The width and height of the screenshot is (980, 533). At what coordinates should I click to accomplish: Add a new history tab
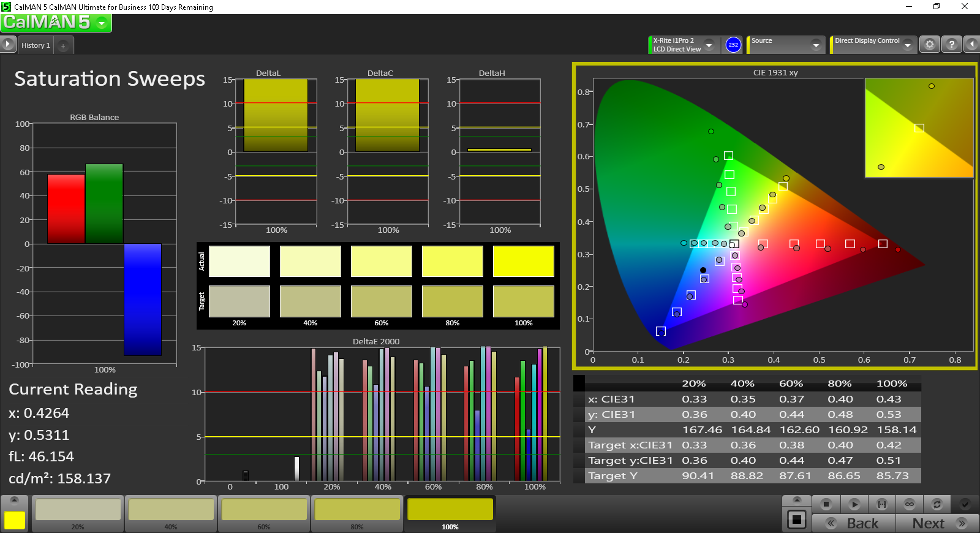(x=63, y=46)
